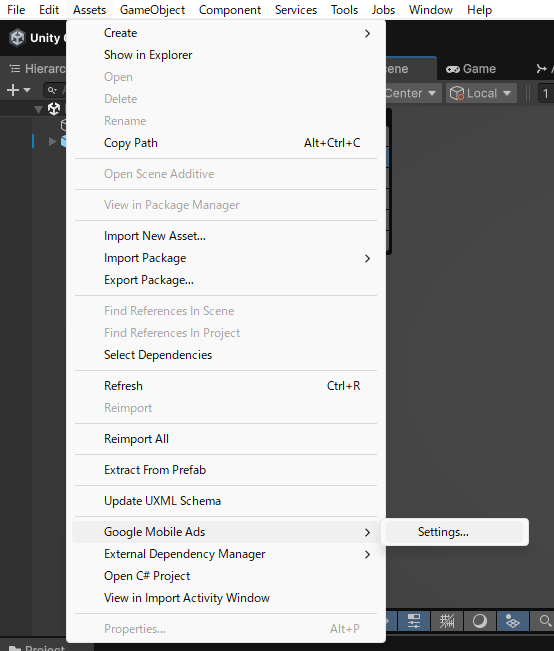
Task: Click Update UXML Schema
Action: pyautogui.click(x=226, y=501)
